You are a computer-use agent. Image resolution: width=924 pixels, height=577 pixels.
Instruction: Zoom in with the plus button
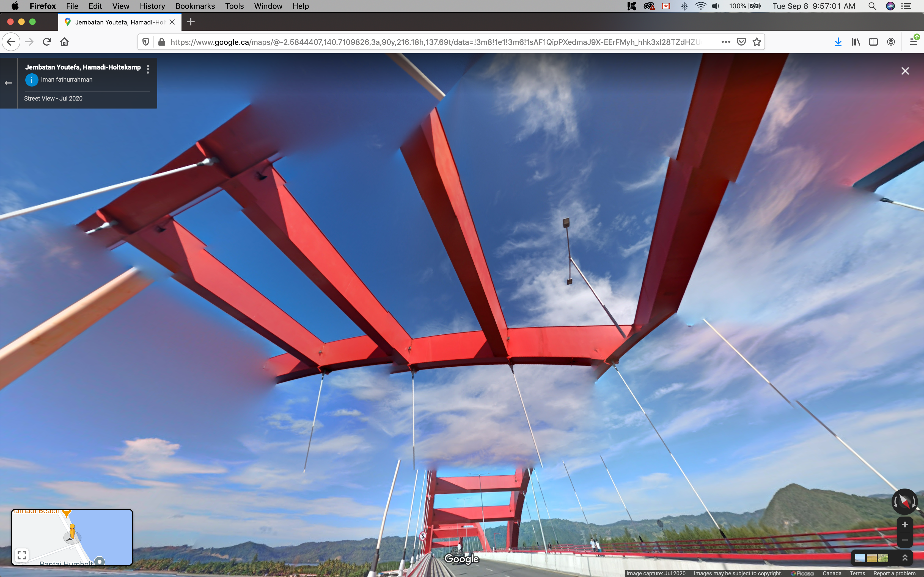[x=904, y=525]
